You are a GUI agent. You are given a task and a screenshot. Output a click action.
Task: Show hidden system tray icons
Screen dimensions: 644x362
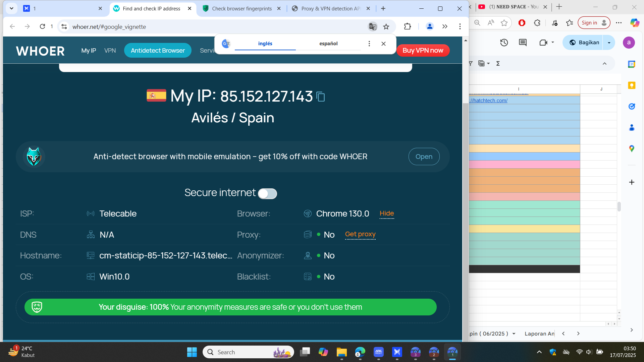[539, 352]
